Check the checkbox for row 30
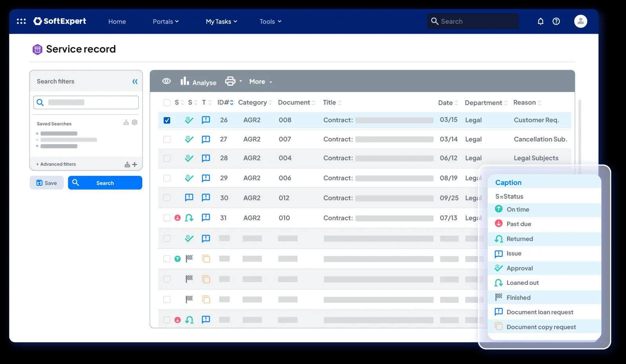Image resolution: width=626 pixels, height=364 pixels. [167, 198]
